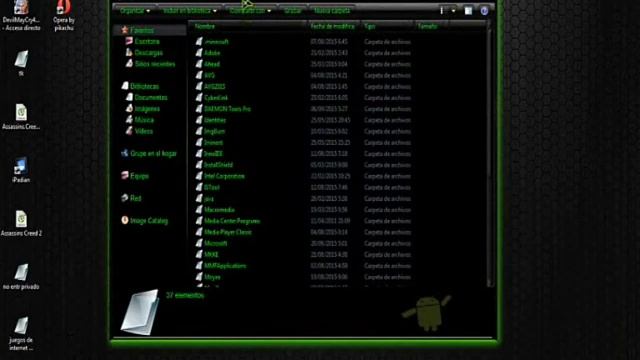Click the Red network icon
This screenshot has height=360, width=640.
click(x=125, y=198)
